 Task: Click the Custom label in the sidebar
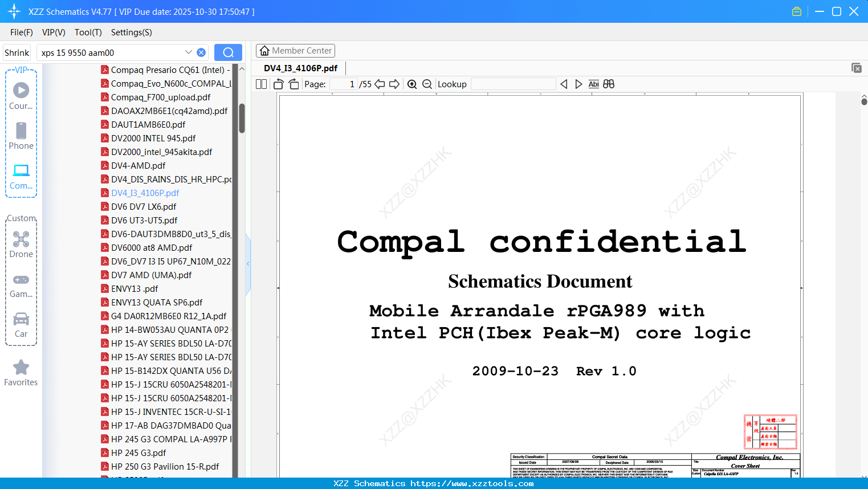coord(21,218)
